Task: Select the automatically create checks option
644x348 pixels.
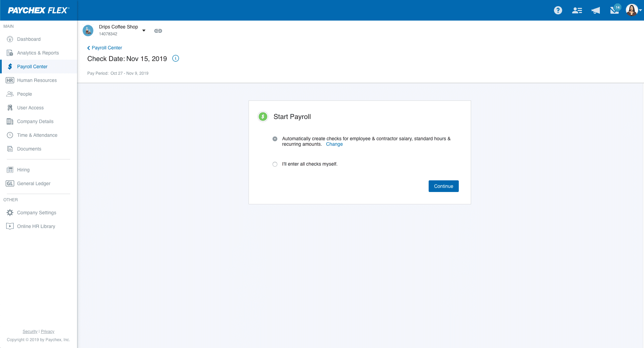Action: click(x=275, y=139)
